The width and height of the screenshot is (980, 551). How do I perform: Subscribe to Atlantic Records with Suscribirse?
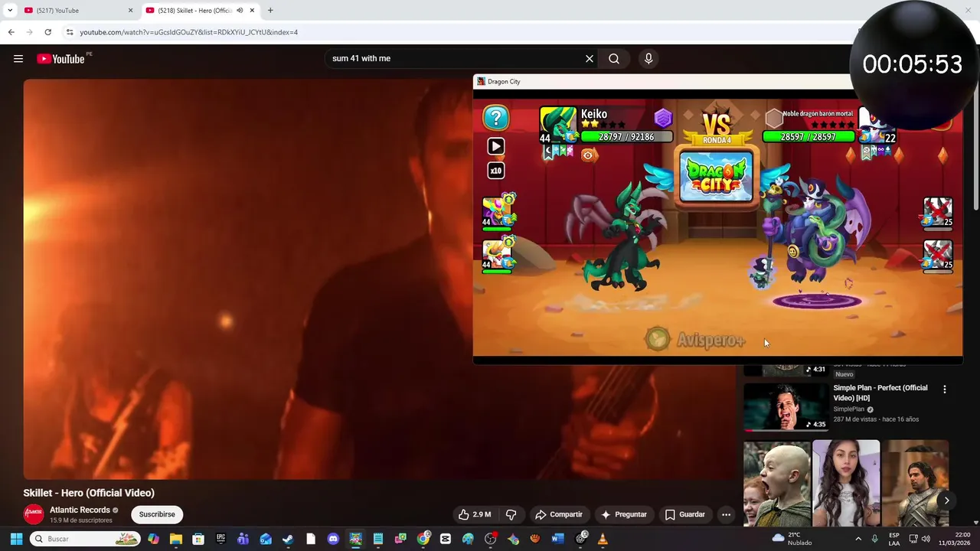[157, 514]
